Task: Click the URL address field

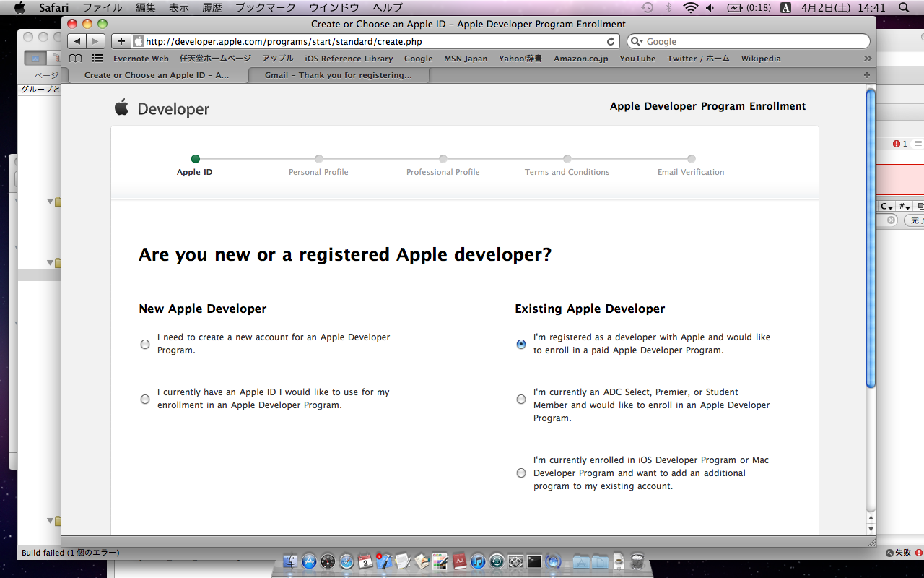Action: 375,42
